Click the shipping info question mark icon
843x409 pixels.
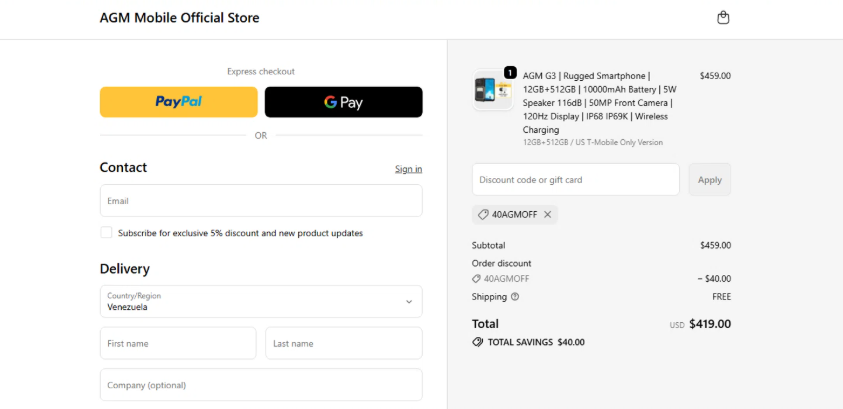515,297
